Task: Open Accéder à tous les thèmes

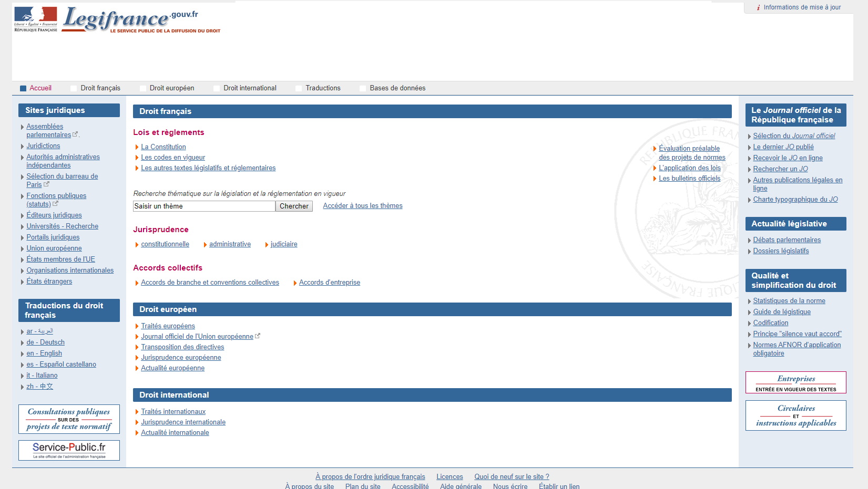Action: tap(363, 206)
